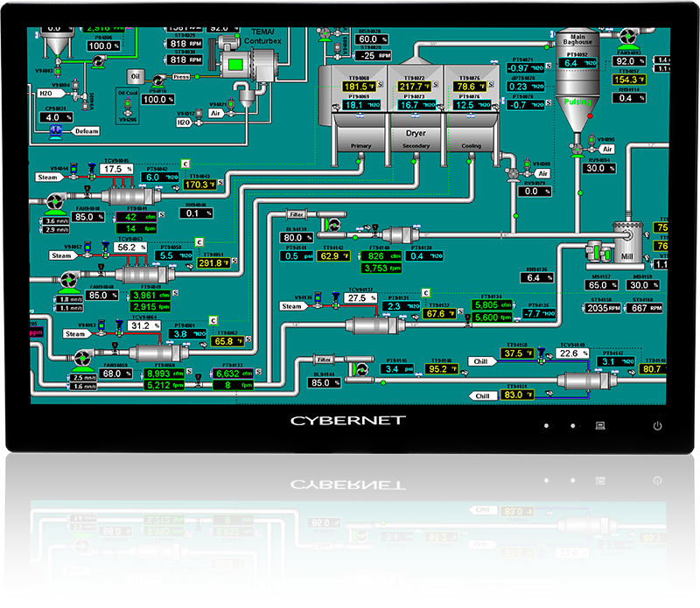
Task: Select the 8,993 cfm flow reading
Action: point(164,374)
